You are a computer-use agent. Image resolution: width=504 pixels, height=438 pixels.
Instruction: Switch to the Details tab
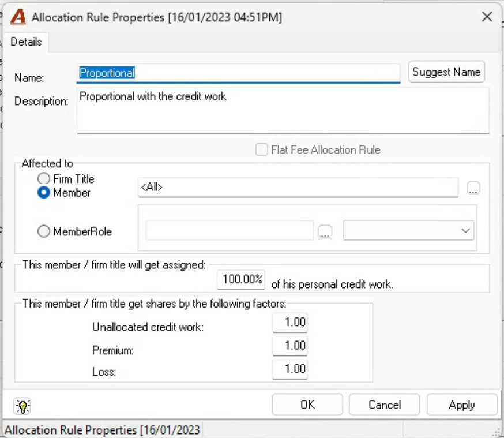pyautogui.click(x=26, y=42)
